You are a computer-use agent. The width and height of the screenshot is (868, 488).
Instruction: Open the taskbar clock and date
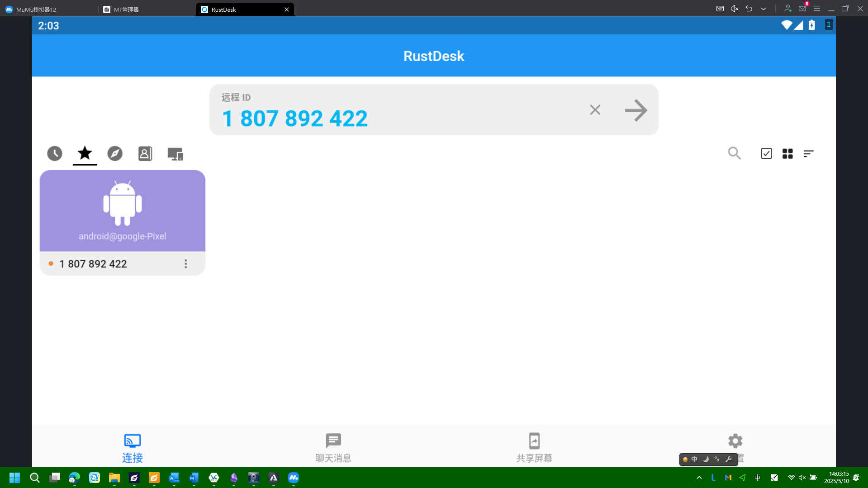point(836,478)
